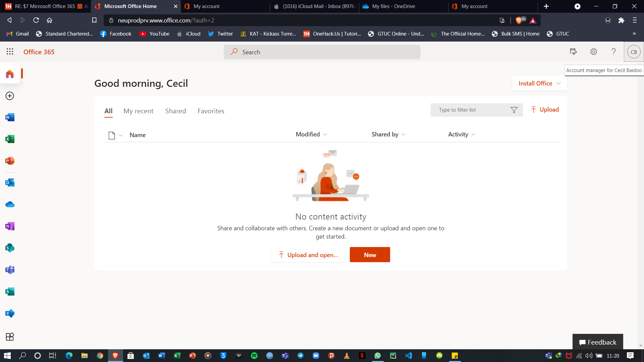Click the Upload and open button
The image size is (644, 362).
pos(308,255)
